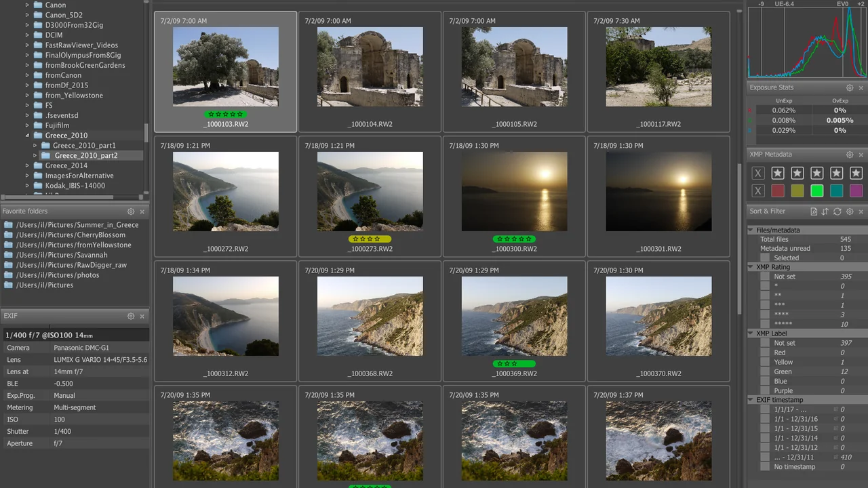The image size is (868, 488).
Task: Collapse the Files/metadata section
Action: (751, 230)
